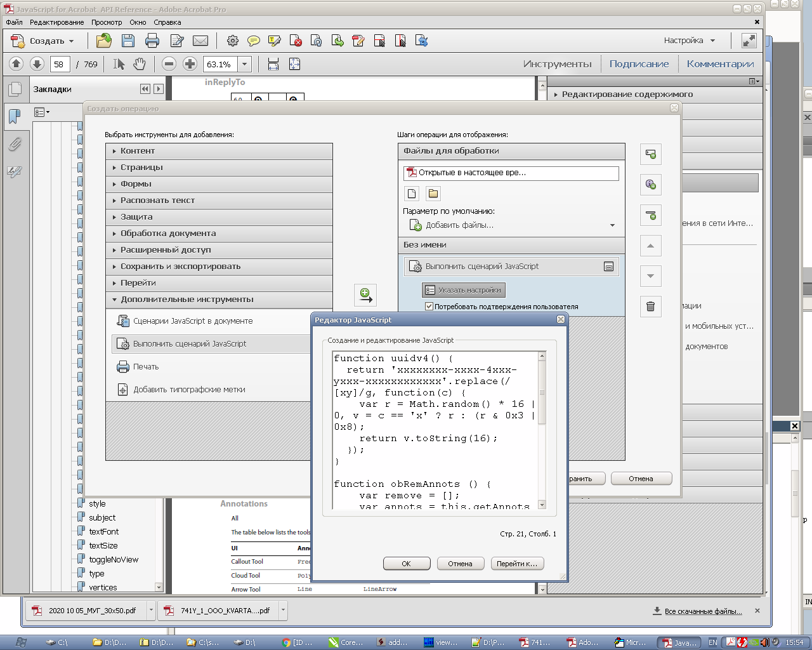
Task: Select the text selection cursor tool
Action: point(119,63)
